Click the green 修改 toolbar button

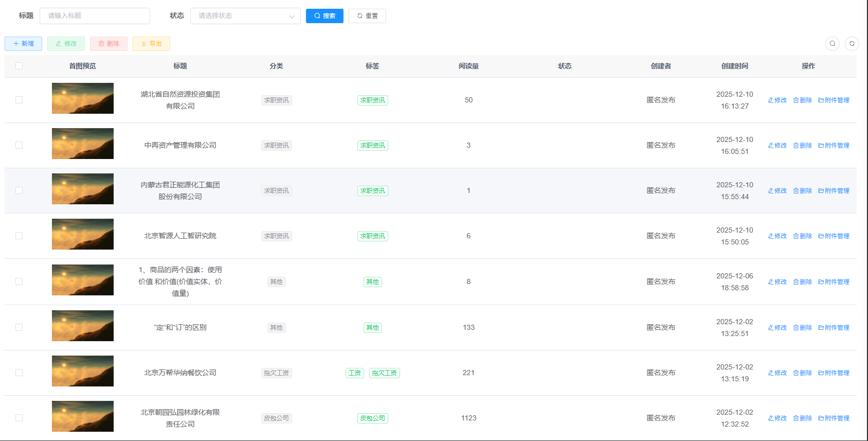pos(66,44)
